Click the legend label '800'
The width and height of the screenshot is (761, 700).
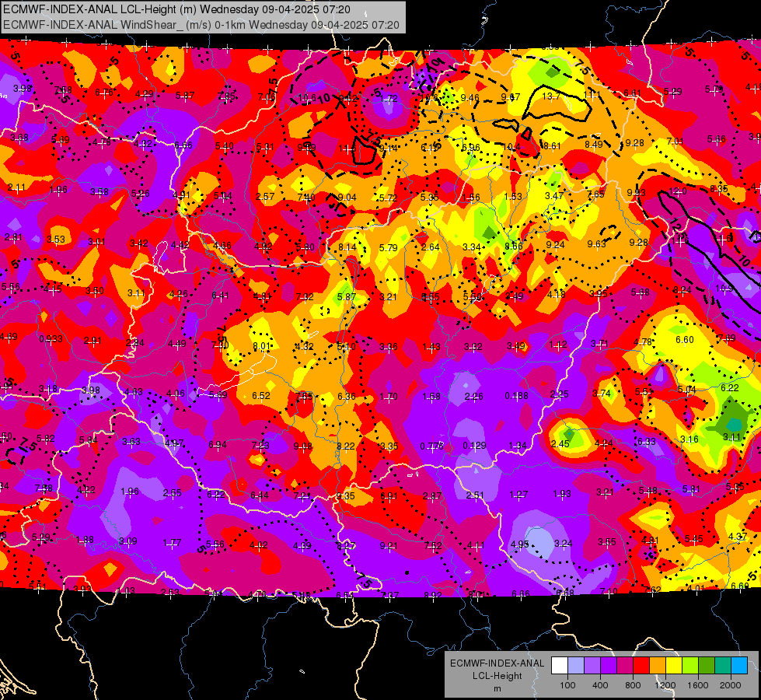633,685
